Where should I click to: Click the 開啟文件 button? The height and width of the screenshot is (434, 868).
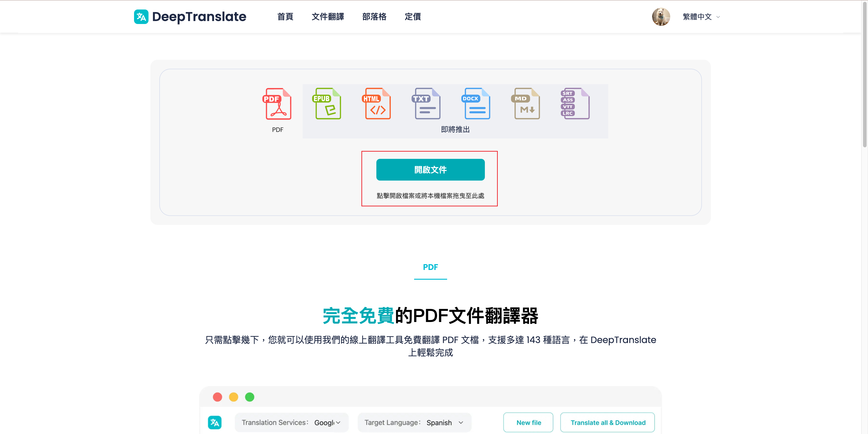coord(430,170)
